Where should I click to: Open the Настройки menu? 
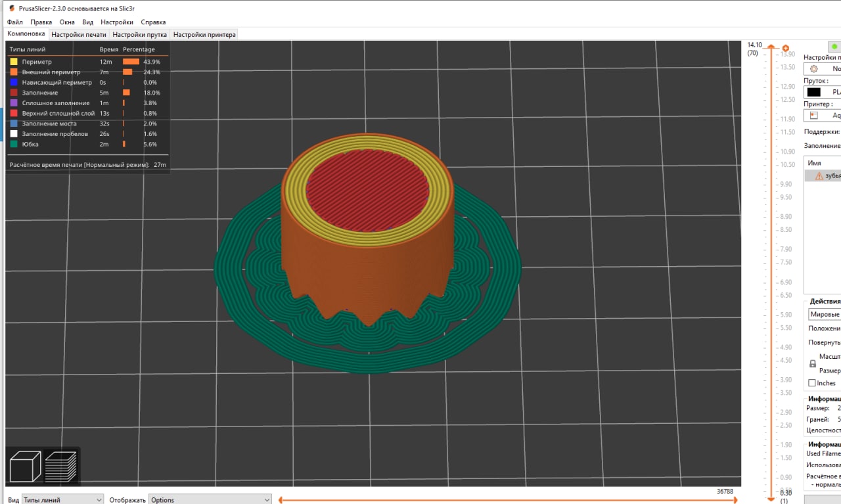[117, 22]
